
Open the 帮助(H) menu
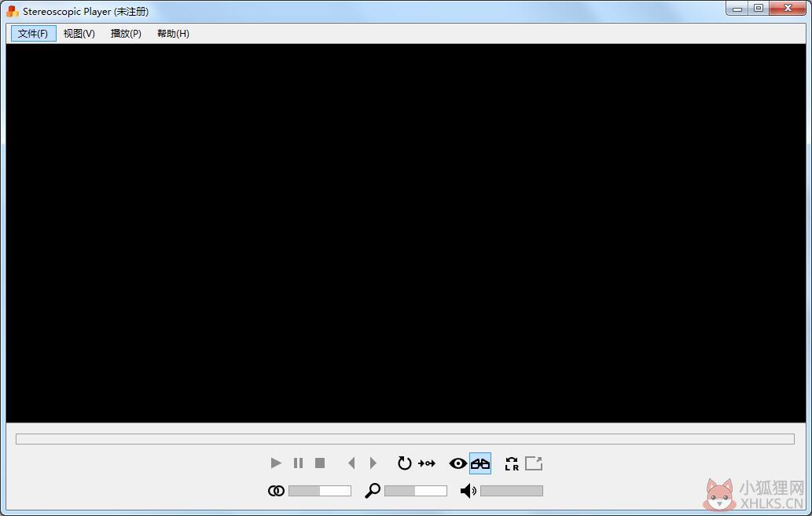173,34
